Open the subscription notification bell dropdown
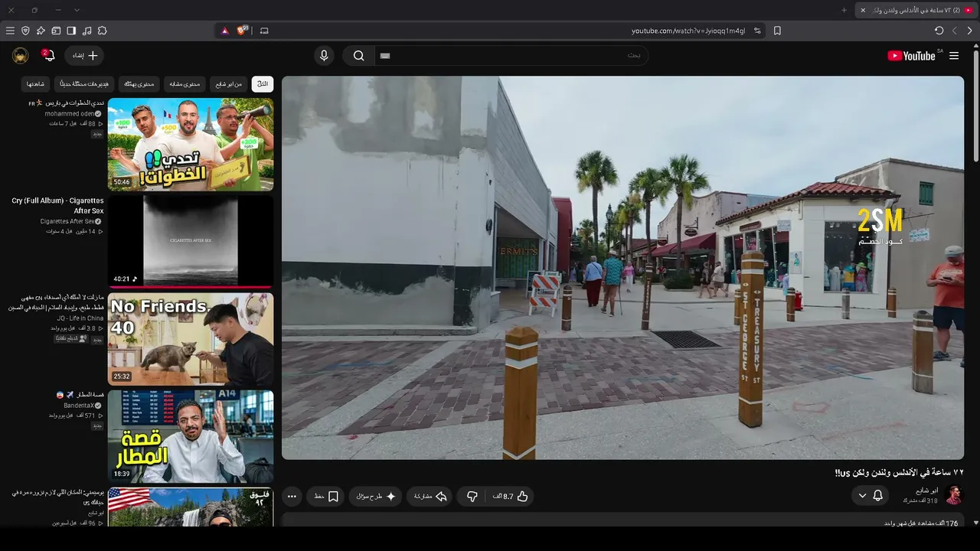Image resolution: width=980 pixels, height=551 pixels. pos(871,496)
